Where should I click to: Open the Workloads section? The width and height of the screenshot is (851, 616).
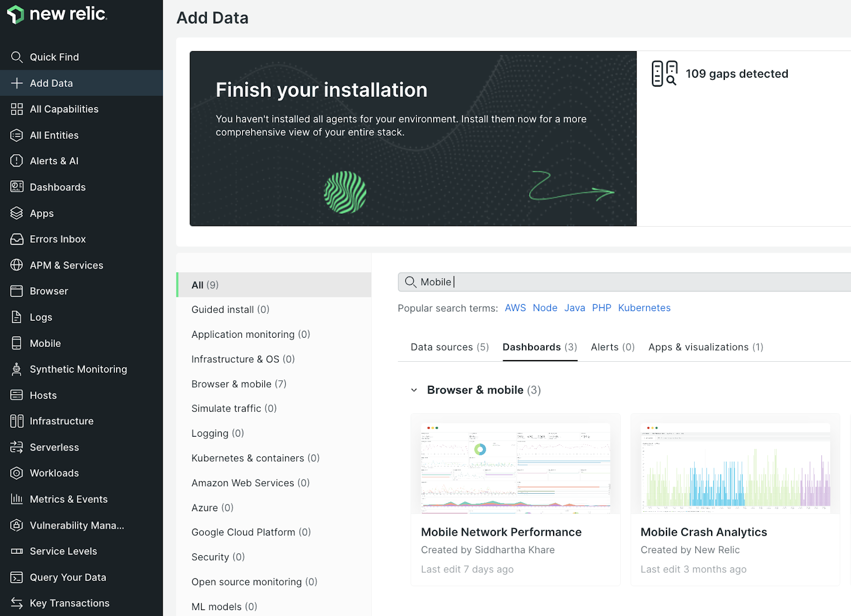[55, 473]
